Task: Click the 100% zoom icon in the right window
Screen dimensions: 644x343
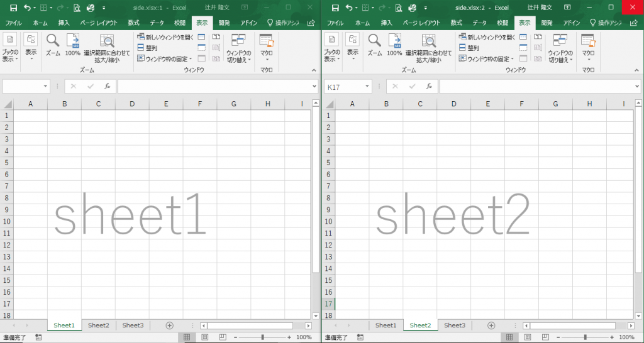Action: [x=394, y=41]
